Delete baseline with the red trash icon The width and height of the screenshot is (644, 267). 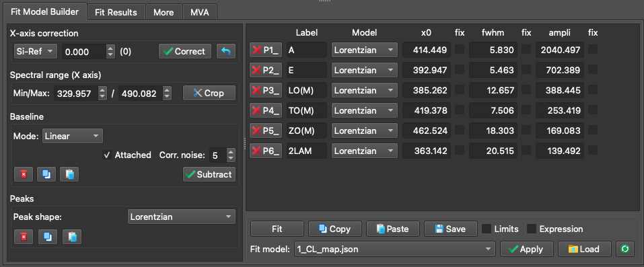pos(24,174)
